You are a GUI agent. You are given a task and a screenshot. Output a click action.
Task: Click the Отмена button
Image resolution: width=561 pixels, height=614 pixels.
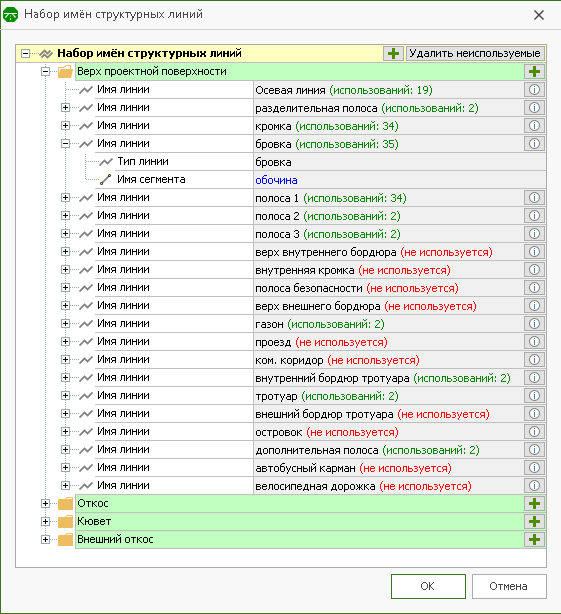(x=509, y=586)
